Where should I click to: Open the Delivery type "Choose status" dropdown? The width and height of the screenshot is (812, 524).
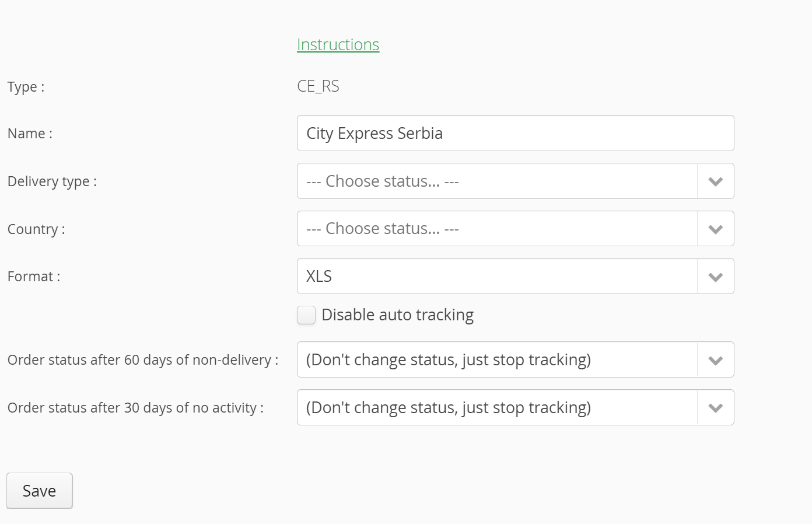[497, 181]
